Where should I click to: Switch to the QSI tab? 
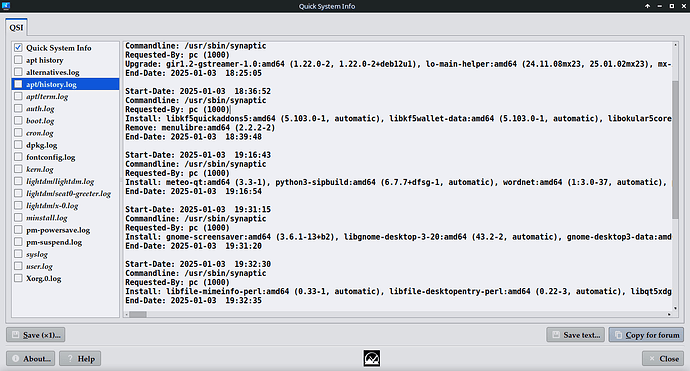[x=16, y=27]
